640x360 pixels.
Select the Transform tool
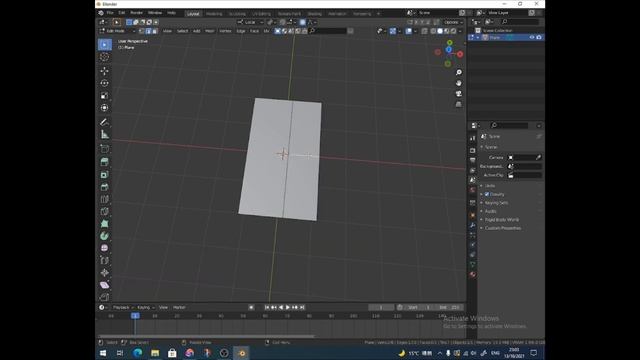pos(104,108)
